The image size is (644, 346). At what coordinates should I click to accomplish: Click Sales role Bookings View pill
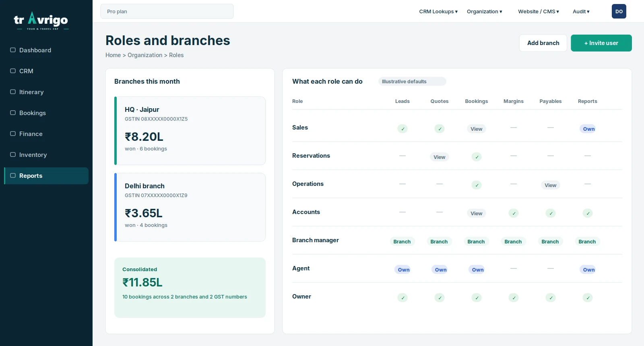click(477, 129)
